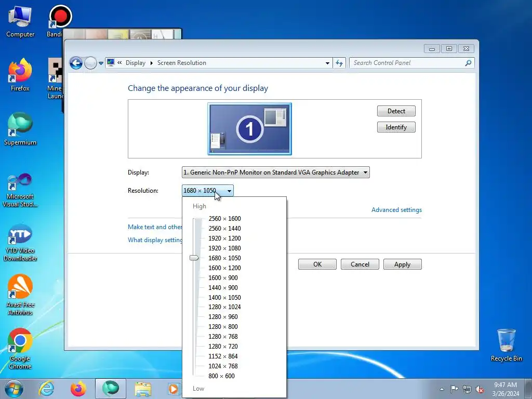Viewport: 532px width, 399px height.
Task: Choose 800 × 600 resolution
Action: click(221, 376)
